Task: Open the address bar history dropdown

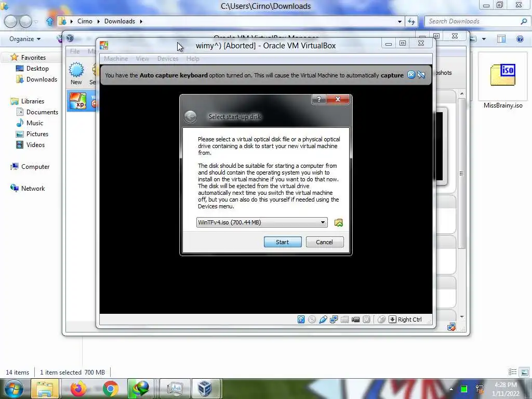Action: point(400,21)
